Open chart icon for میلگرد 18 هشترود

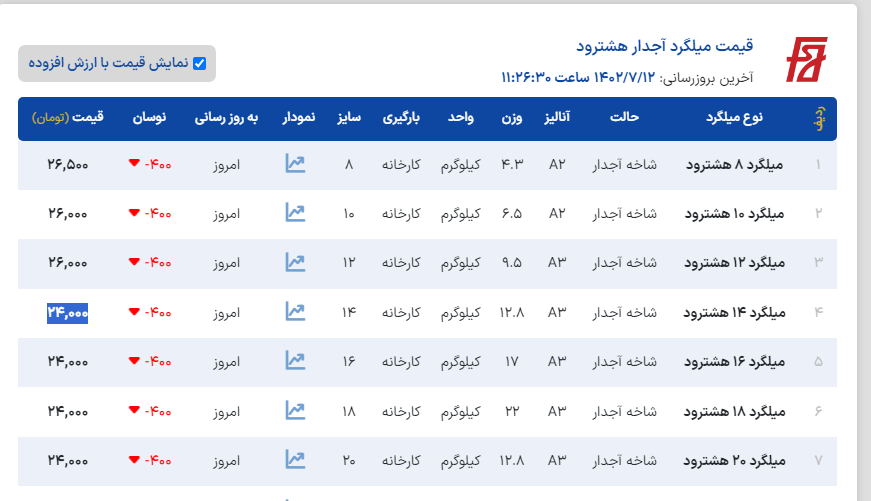point(294,410)
